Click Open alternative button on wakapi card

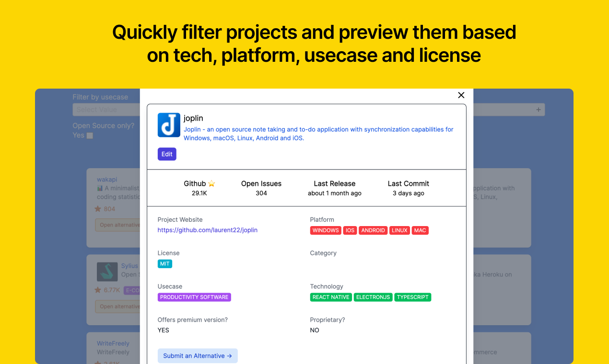[118, 225]
